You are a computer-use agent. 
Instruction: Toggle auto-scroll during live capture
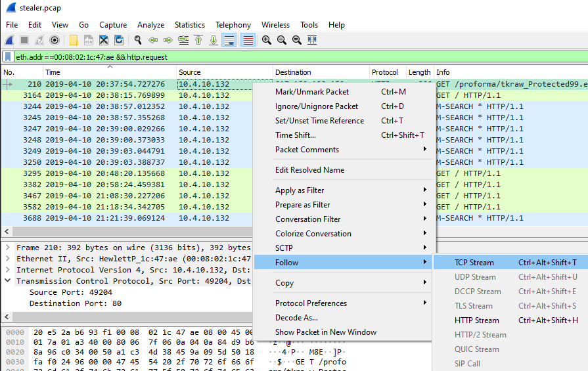(229, 40)
